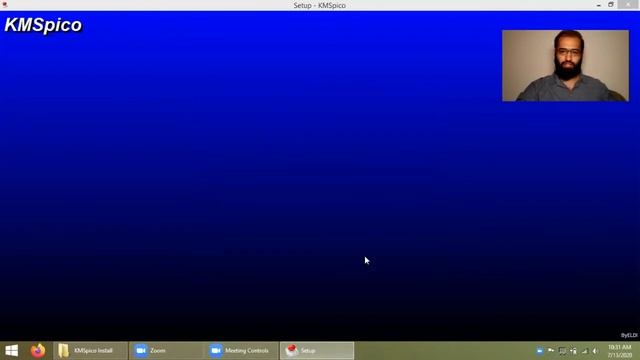Open Action Center flag icon

click(551, 350)
